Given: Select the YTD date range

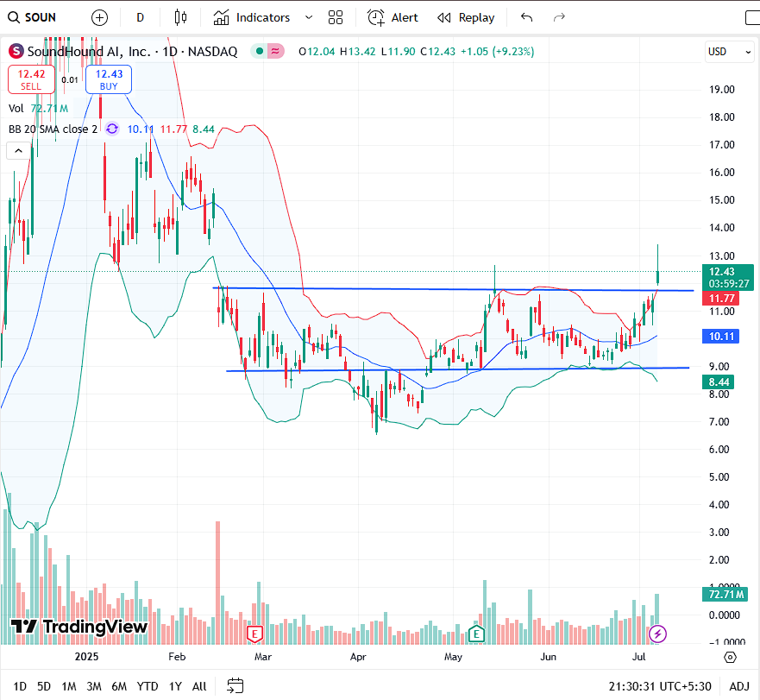Looking at the screenshot, I should 148,686.
